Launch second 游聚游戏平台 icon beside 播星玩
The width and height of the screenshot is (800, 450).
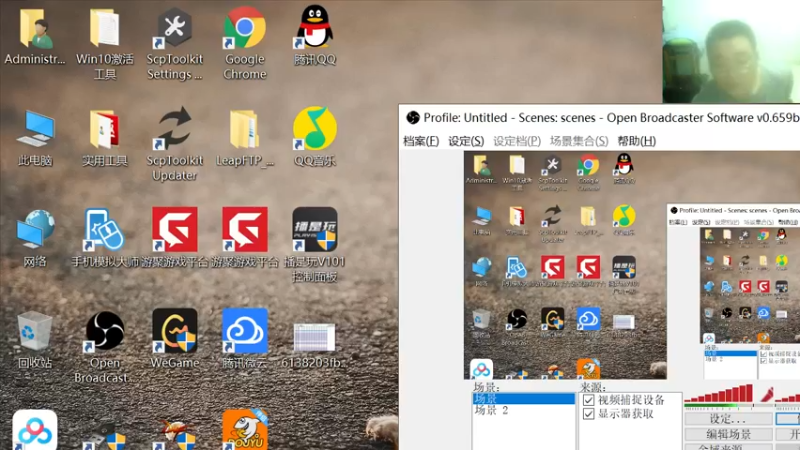tap(245, 239)
